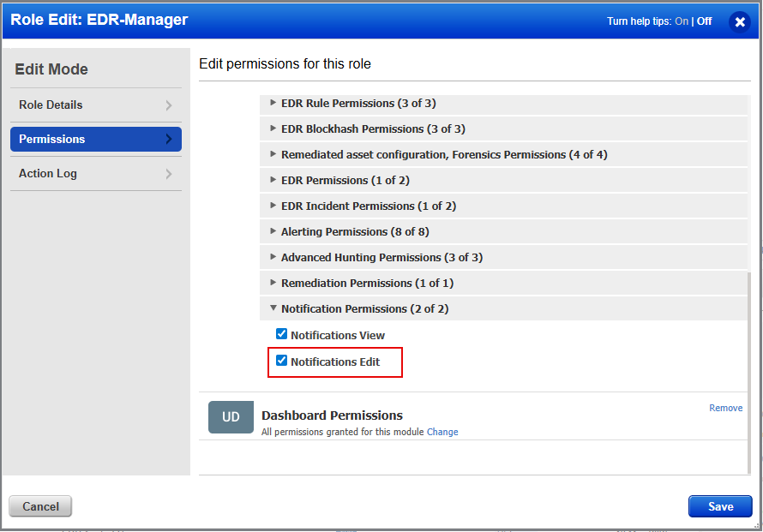Save the role changes
763x532 pixels.
[x=720, y=506]
